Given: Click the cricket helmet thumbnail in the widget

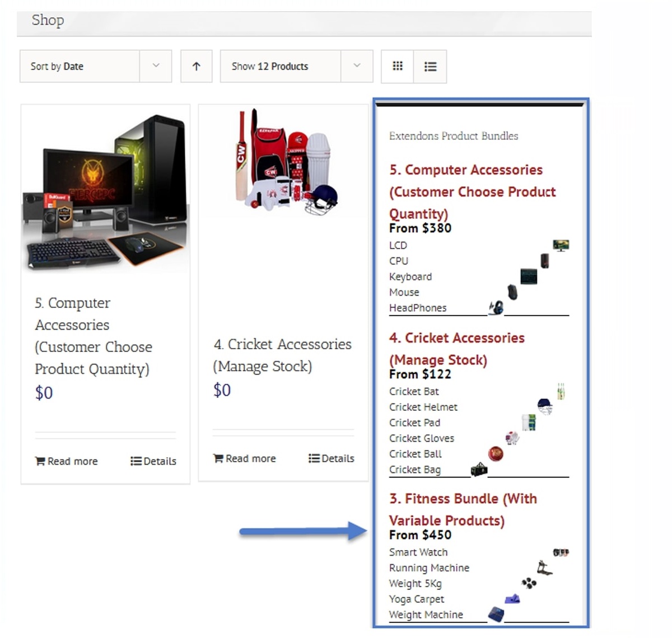Looking at the screenshot, I should [x=545, y=406].
